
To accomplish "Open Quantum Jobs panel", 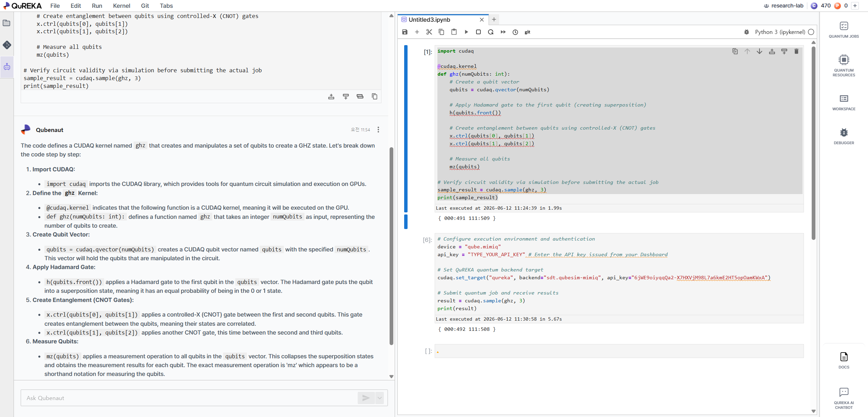I will pos(844,30).
